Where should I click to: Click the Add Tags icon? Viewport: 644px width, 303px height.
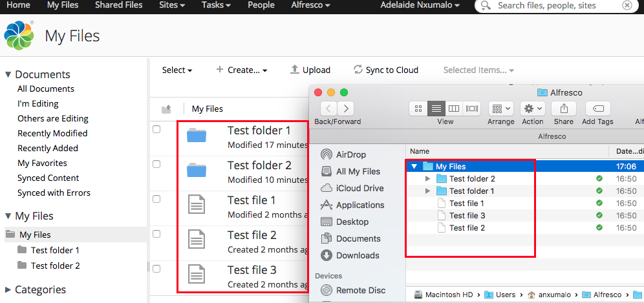[x=597, y=109]
